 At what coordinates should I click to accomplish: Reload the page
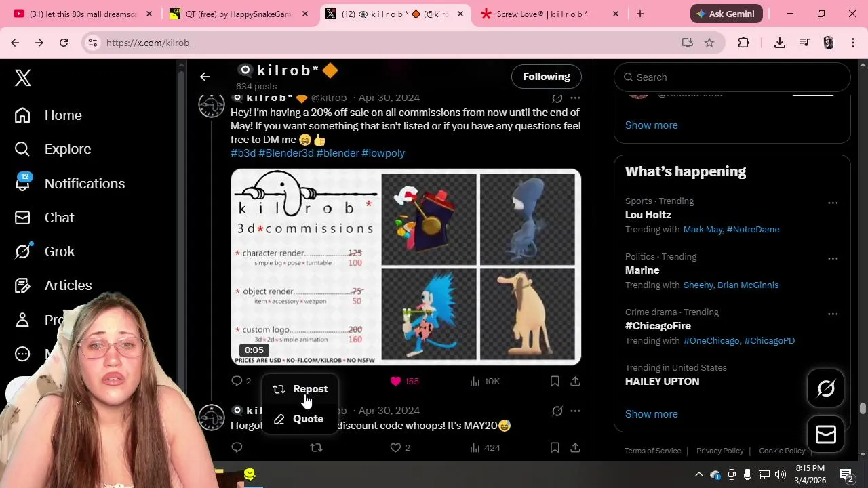tap(64, 43)
